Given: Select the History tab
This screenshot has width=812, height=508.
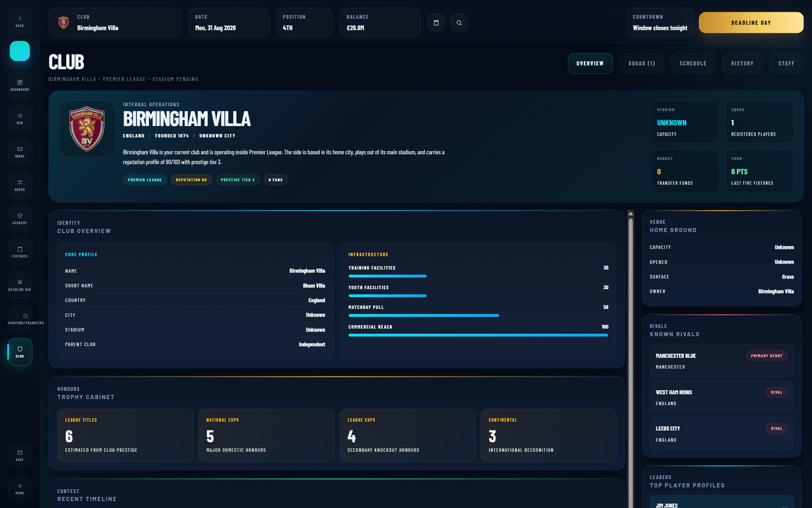Looking at the screenshot, I should 742,63.
